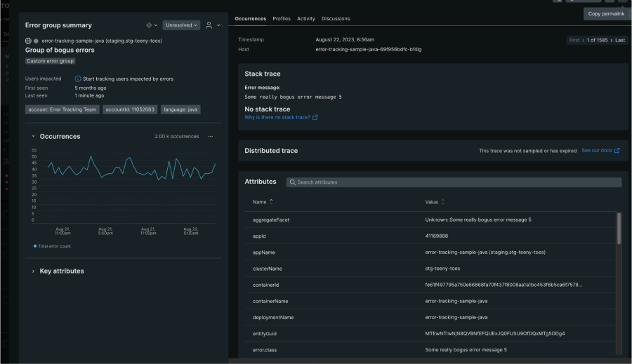632x364 pixels.
Task: Click the Custom error group tag
Action: pyautogui.click(x=51, y=61)
